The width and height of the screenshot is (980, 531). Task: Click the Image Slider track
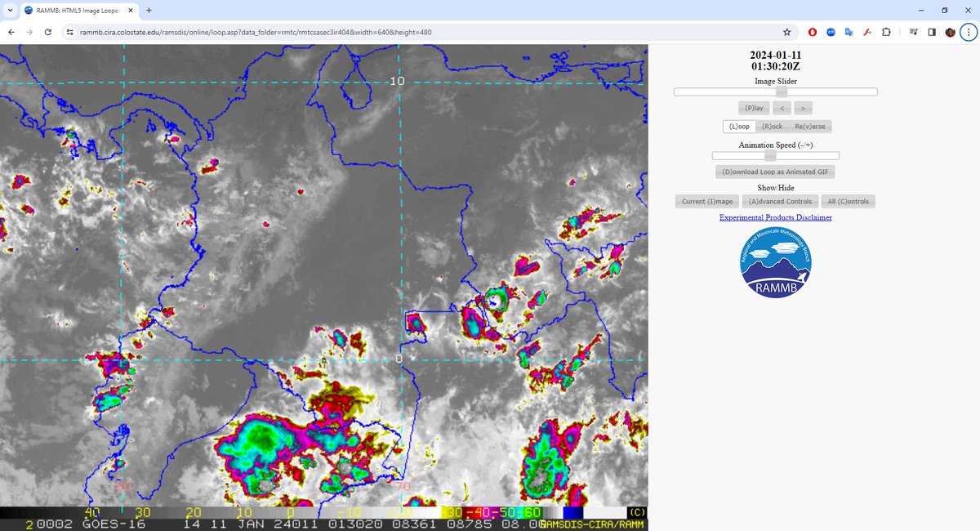[x=776, y=91]
